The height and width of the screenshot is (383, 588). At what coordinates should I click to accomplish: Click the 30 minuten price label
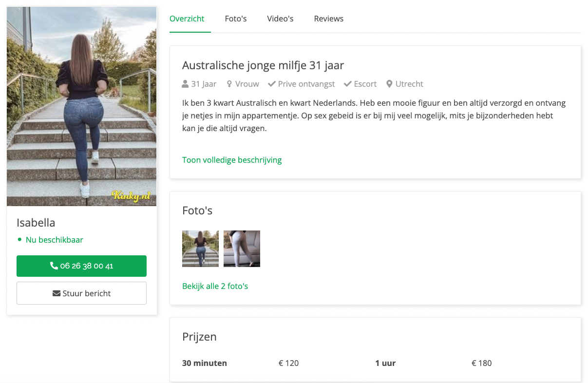tap(205, 363)
